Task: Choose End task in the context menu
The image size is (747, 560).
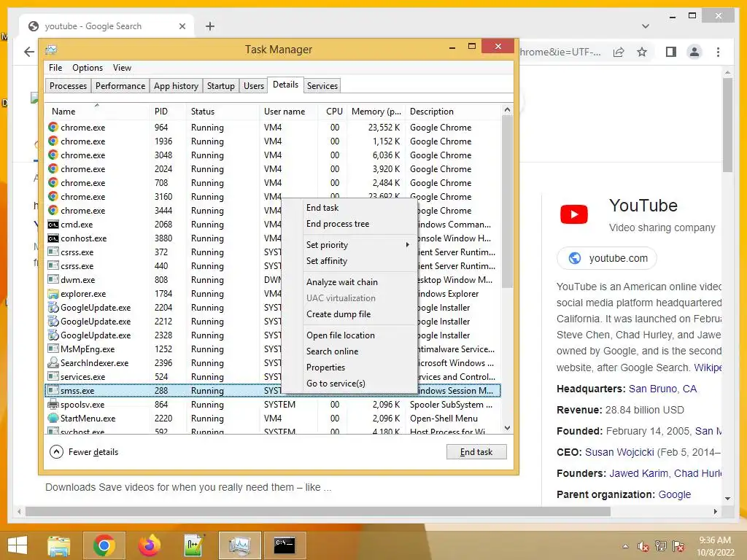Action: point(322,208)
